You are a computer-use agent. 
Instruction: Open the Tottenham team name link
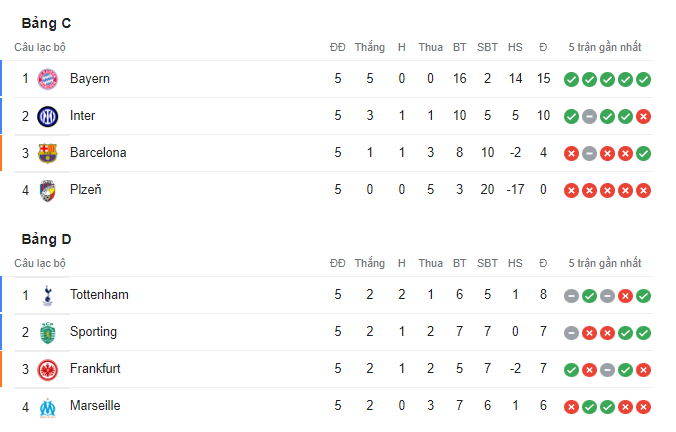point(99,295)
